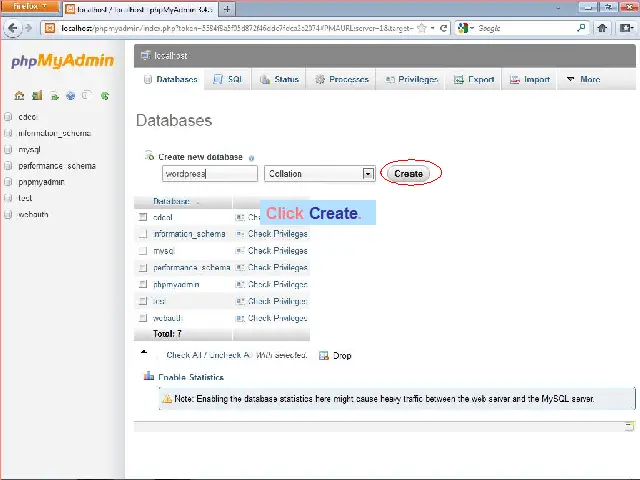Tick the checkbox for the mysql database
Screen dimensions: 640x480
[143, 251]
